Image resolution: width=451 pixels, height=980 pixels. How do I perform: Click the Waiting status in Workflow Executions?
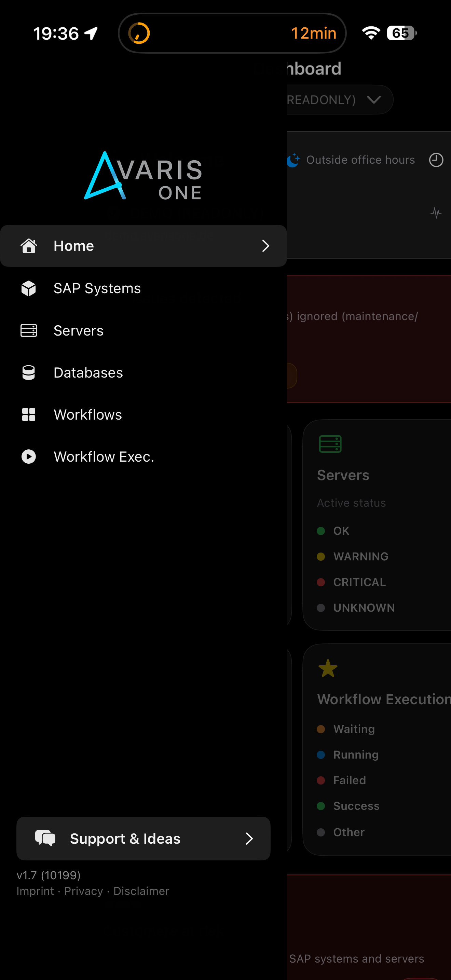tap(346, 729)
